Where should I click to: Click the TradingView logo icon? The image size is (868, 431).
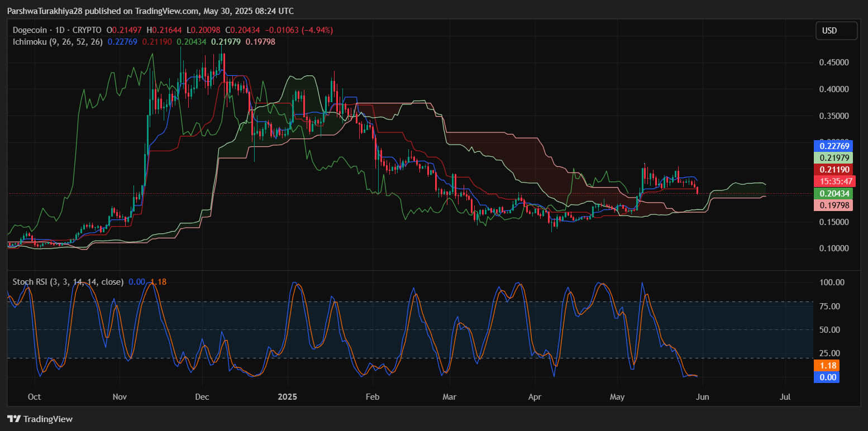[x=13, y=419]
